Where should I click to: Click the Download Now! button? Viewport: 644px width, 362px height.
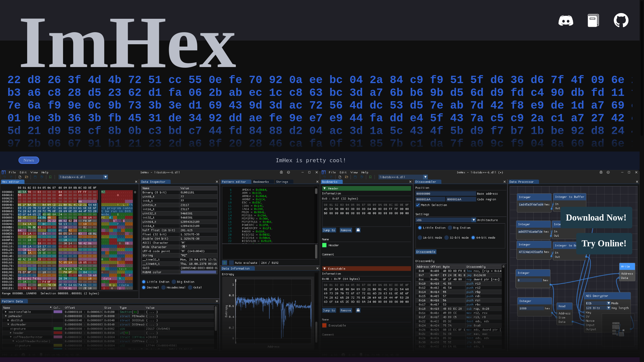pyautogui.click(x=596, y=218)
